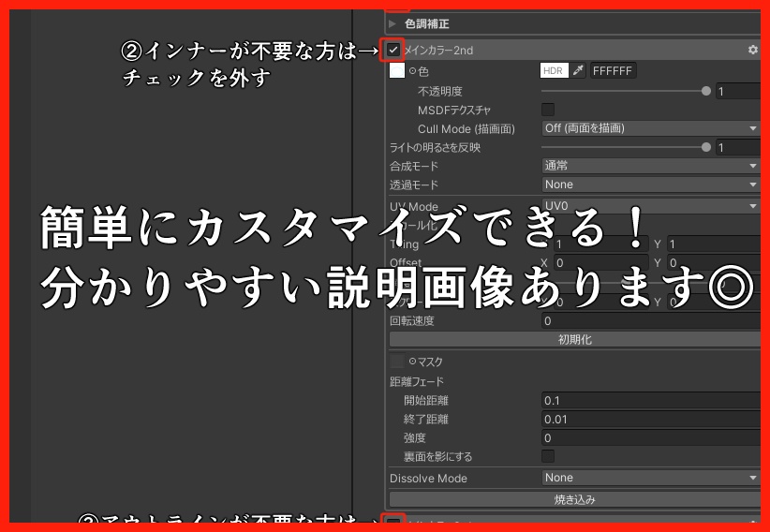Uncheck the メインカラー2nd checkbox
Screen dimensions: 770x532
[392, 50]
